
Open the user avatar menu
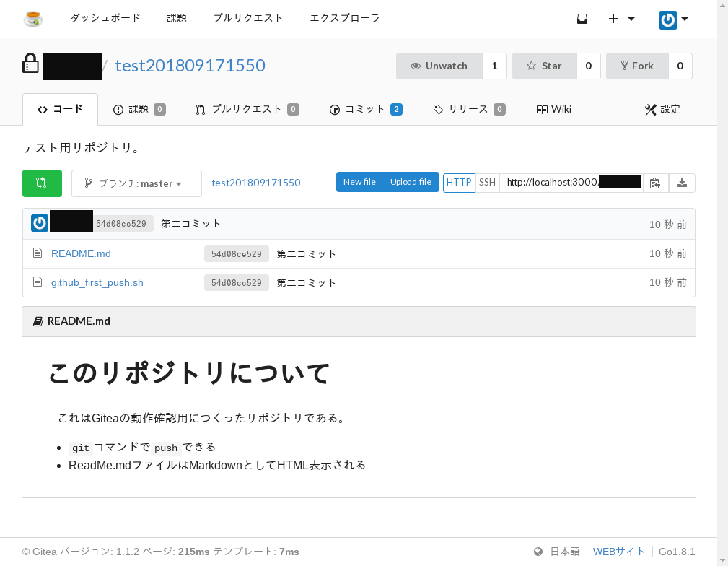tap(674, 19)
